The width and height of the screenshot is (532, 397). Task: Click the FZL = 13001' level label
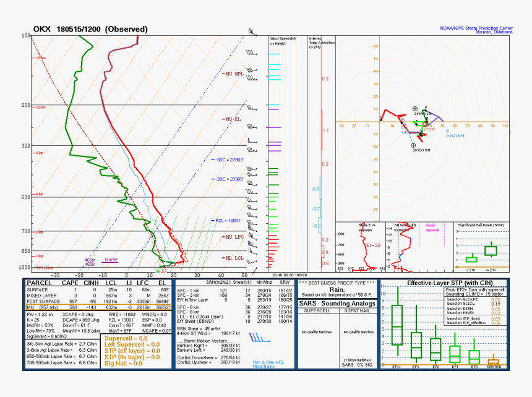(x=228, y=220)
